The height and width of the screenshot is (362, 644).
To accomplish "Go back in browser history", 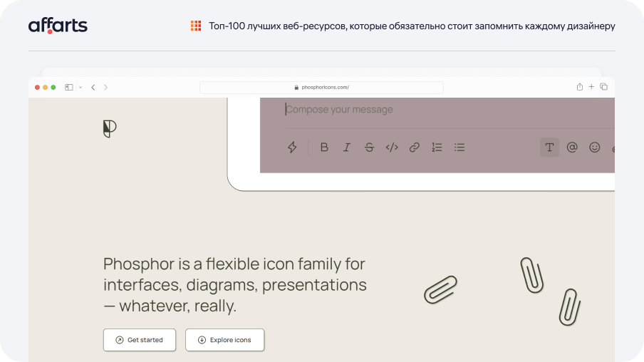I will [93, 87].
